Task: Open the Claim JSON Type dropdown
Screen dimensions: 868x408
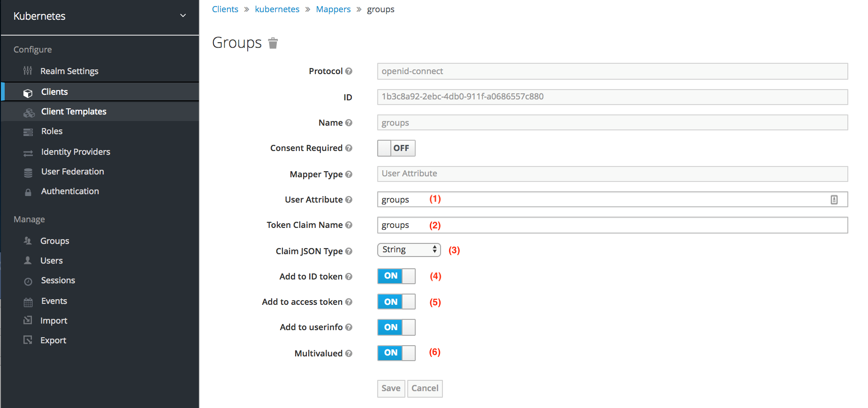Action: (x=409, y=249)
